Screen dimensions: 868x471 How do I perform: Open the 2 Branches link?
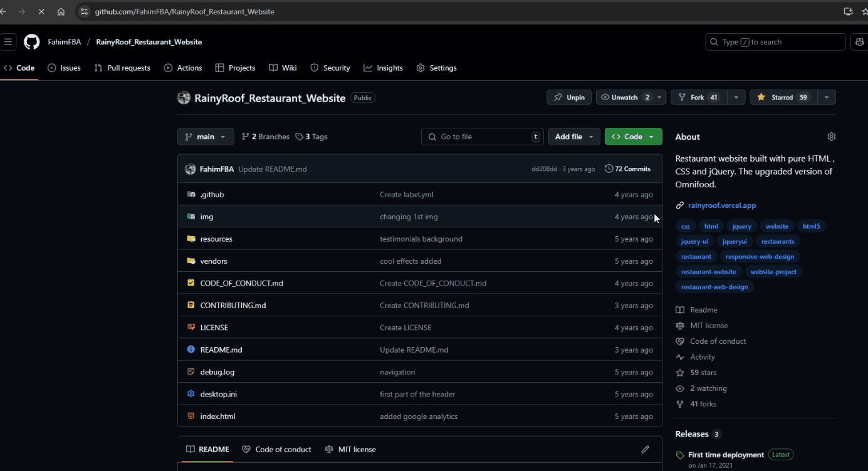click(266, 137)
